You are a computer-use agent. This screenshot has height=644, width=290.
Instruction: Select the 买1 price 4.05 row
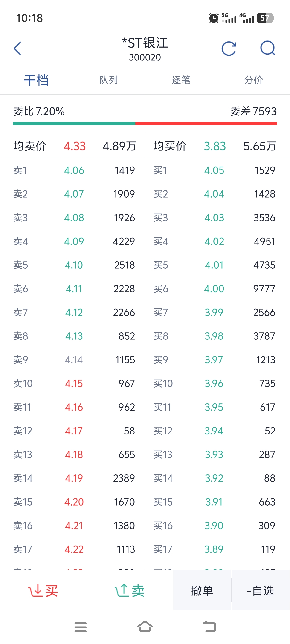pyautogui.click(x=217, y=170)
